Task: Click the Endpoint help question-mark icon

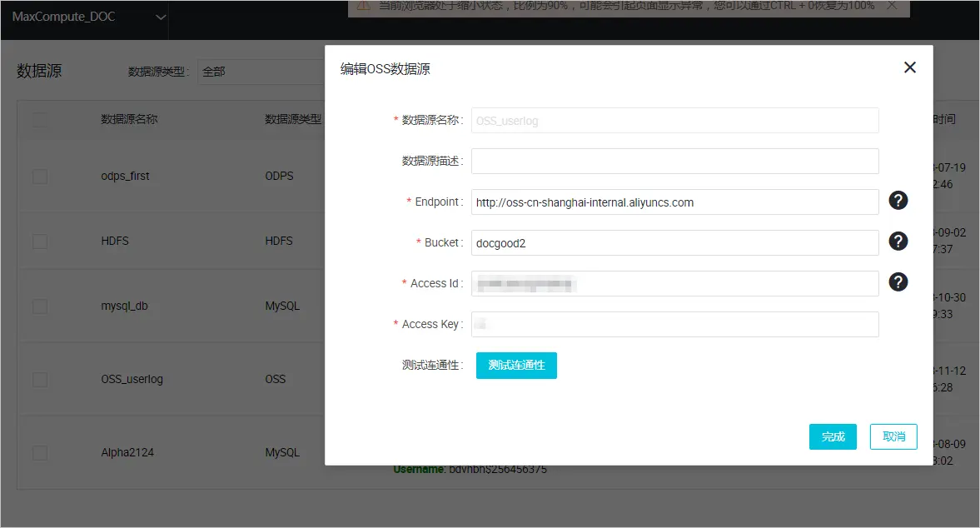Action: coord(898,201)
